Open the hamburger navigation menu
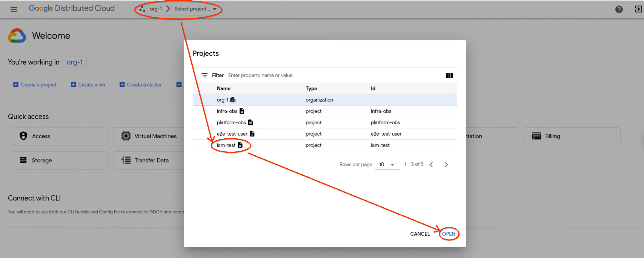The width and height of the screenshot is (644, 258). click(14, 9)
